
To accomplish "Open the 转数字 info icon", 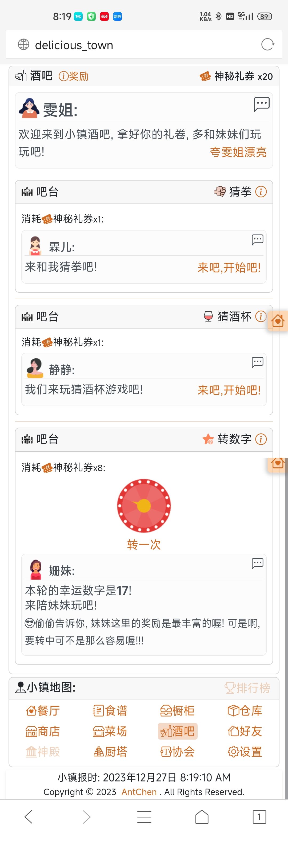I will (261, 439).
